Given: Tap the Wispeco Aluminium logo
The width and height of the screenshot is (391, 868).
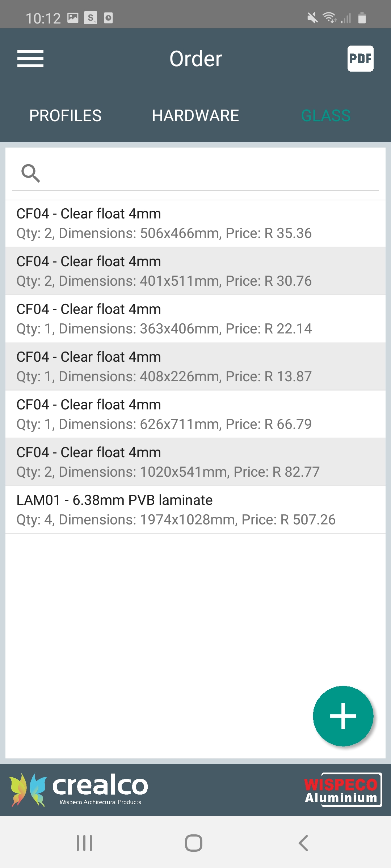Looking at the screenshot, I should coord(342,790).
